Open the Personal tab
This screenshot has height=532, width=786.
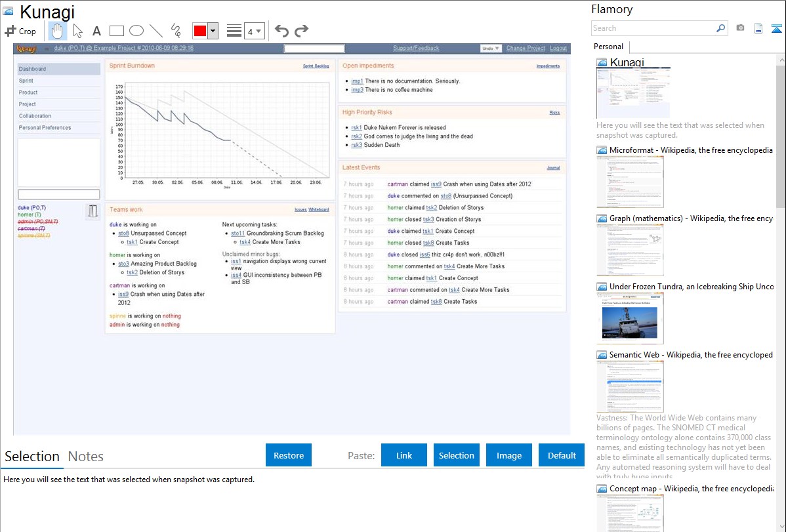(609, 47)
